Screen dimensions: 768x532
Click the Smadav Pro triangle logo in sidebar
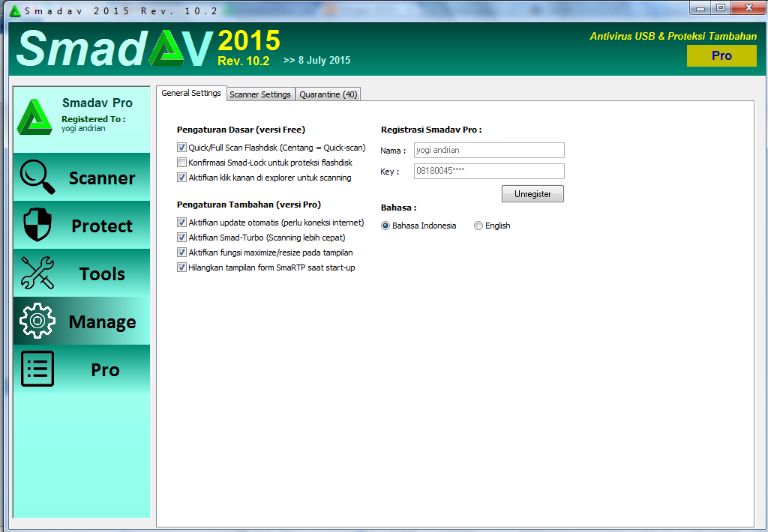[x=34, y=117]
